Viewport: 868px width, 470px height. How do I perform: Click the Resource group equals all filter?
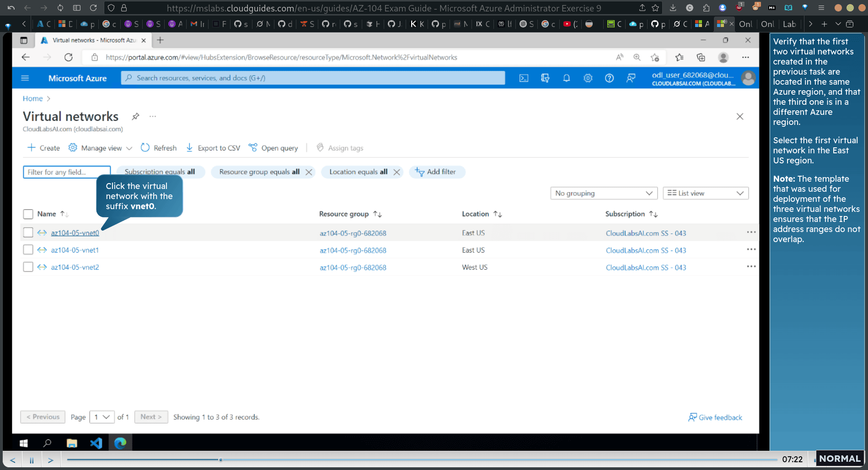[259, 172]
